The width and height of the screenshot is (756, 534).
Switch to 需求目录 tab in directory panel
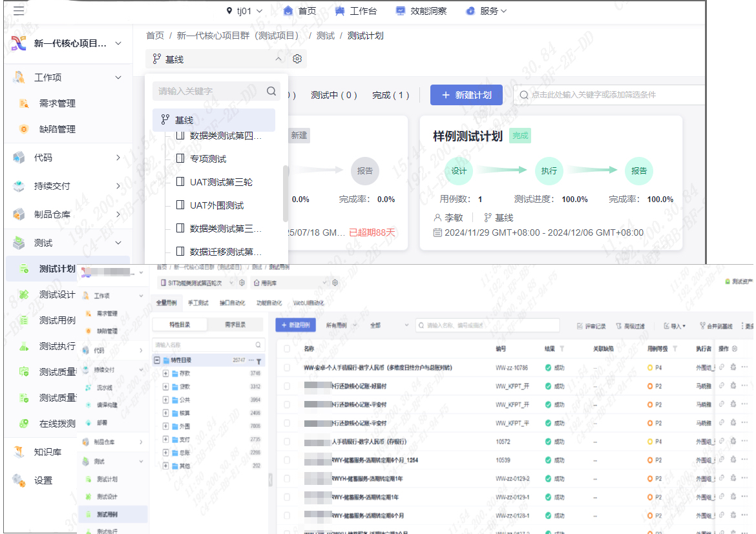click(235, 325)
